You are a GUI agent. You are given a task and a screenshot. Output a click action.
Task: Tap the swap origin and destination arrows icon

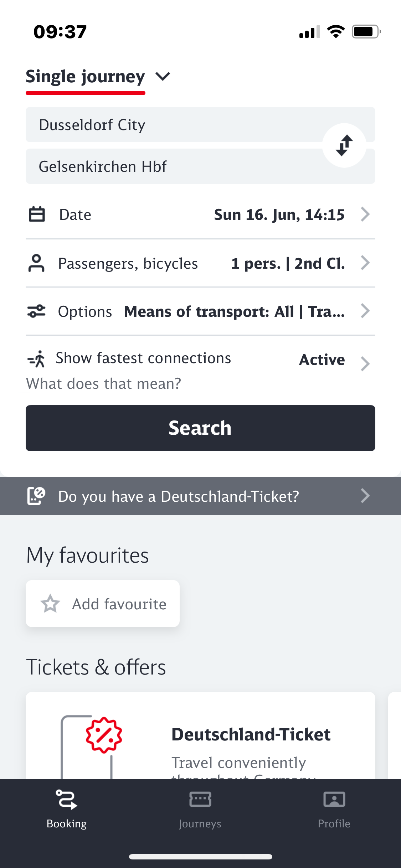344,145
